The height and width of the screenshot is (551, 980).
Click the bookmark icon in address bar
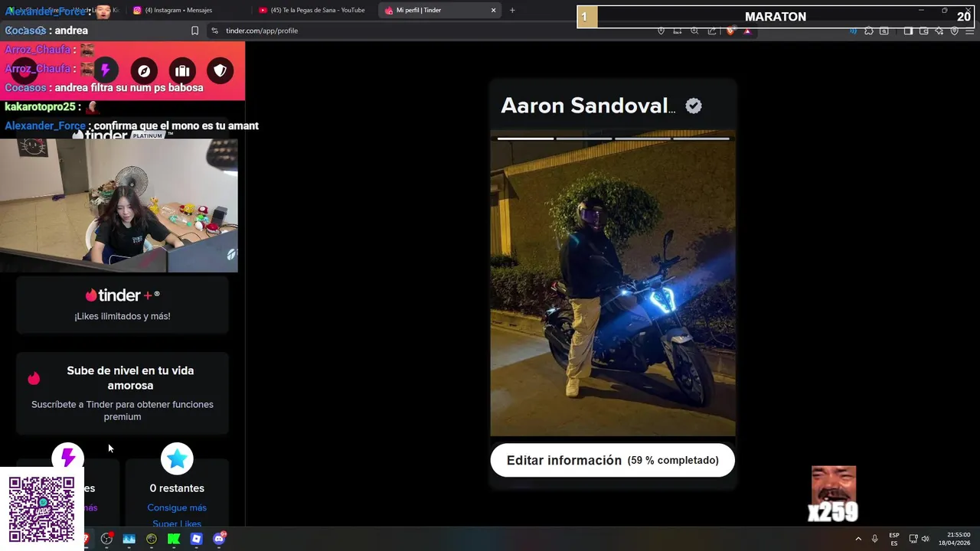[x=194, y=31]
